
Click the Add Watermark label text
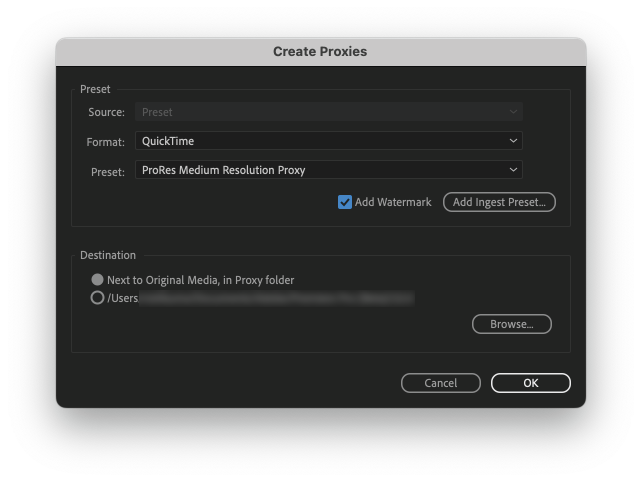(x=393, y=202)
